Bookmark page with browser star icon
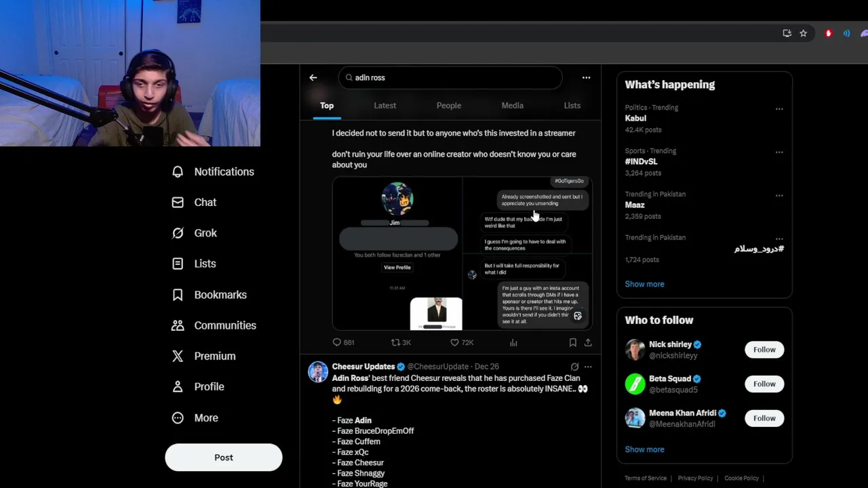868x488 pixels. pyautogui.click(x=803, y=33)
